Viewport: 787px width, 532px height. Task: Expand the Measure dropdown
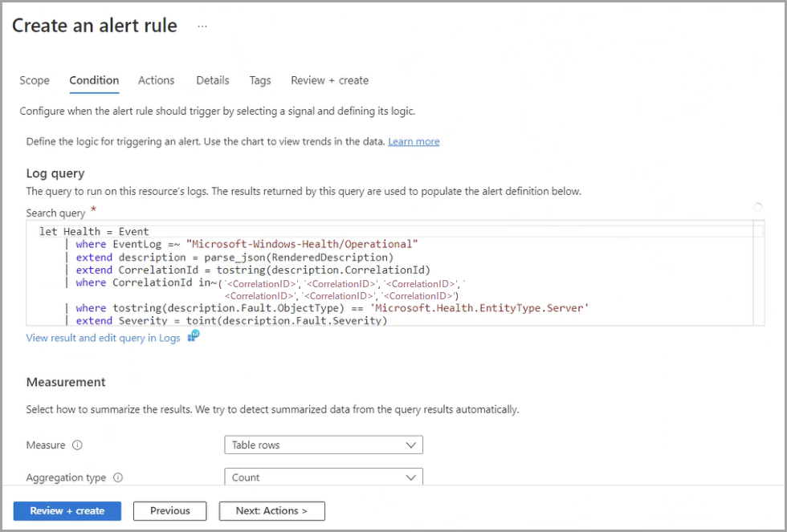tap(323, 445)
